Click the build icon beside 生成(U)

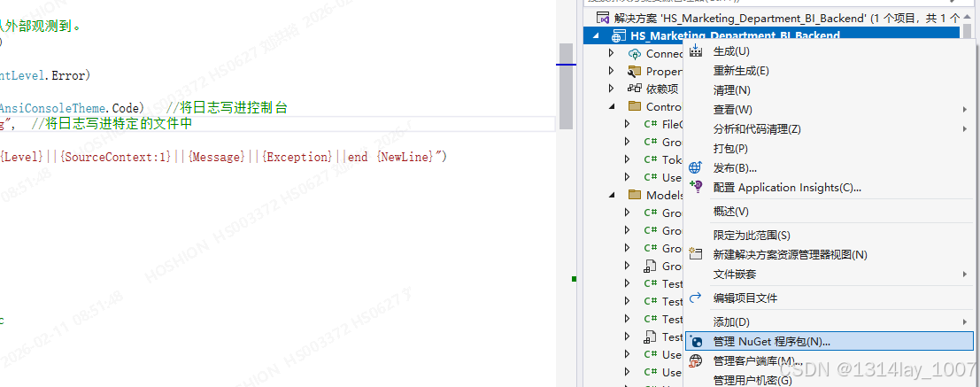pyautogui.click(x=696, y=51)
